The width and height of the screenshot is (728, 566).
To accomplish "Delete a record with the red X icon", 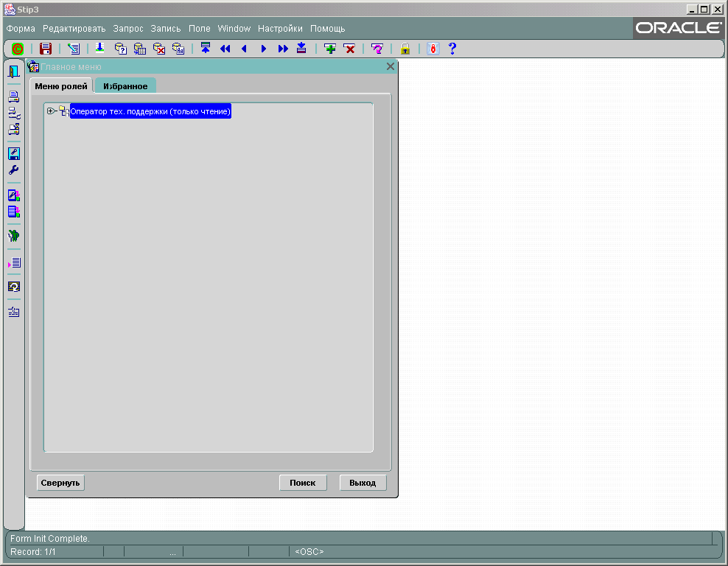I will click(x=349, y=49).
